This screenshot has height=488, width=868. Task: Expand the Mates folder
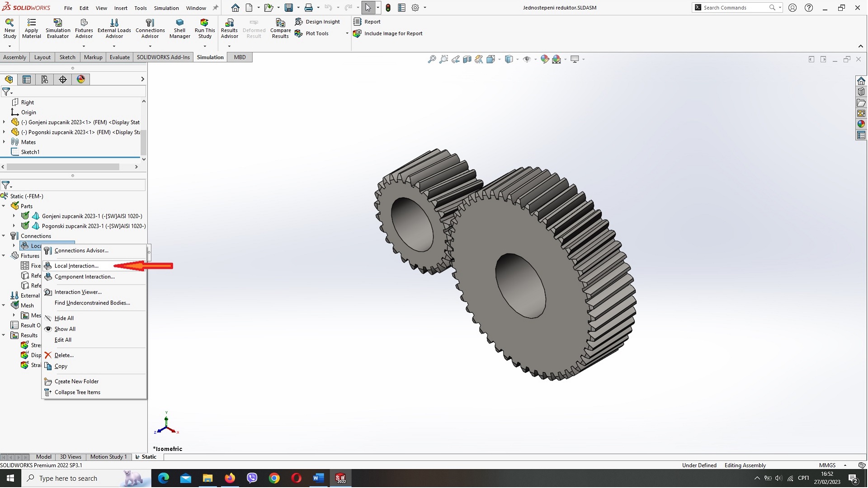(4, 142)
